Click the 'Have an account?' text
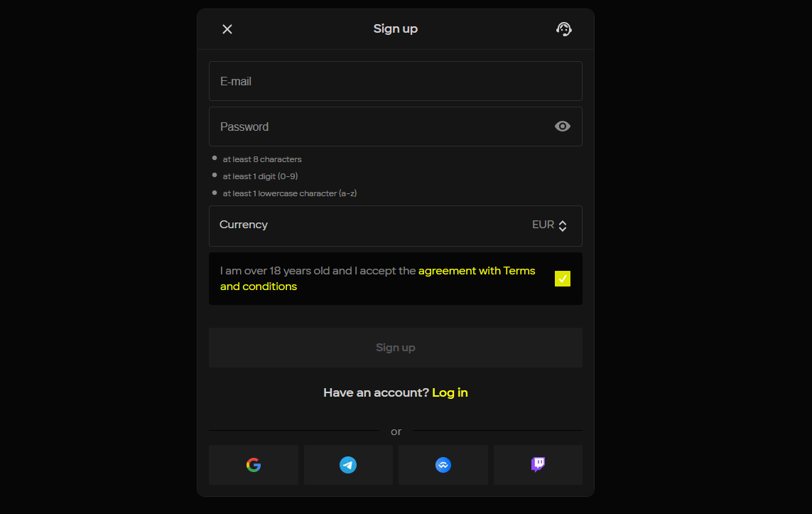 (x=376, y=392)
